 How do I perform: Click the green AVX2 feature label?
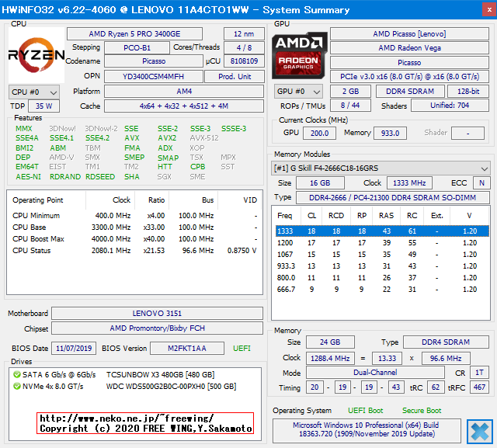[x=167, y=138]
